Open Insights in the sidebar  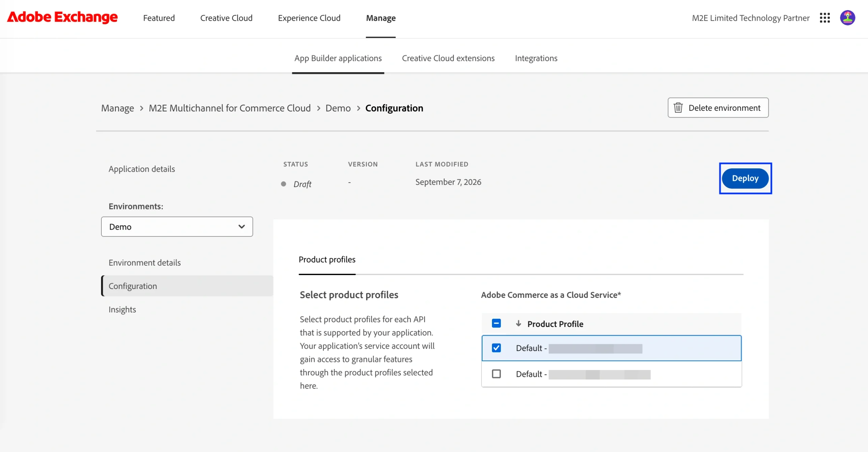[122, 309]
